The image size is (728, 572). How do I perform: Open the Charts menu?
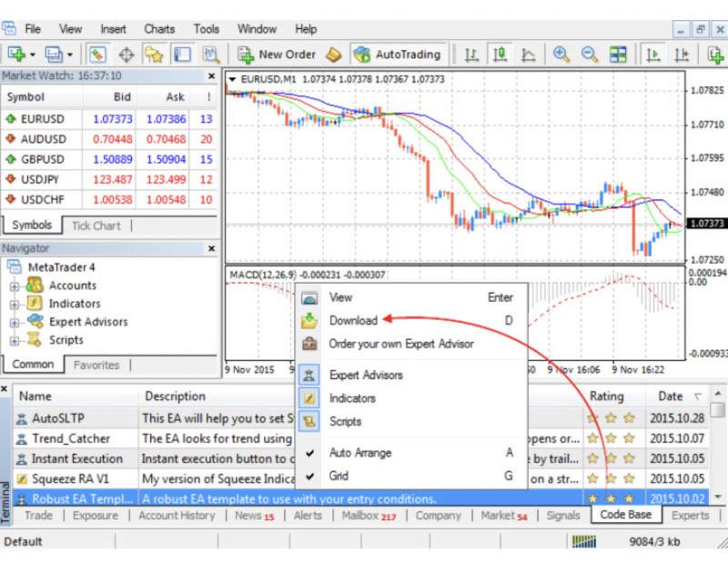pos(159,29)
